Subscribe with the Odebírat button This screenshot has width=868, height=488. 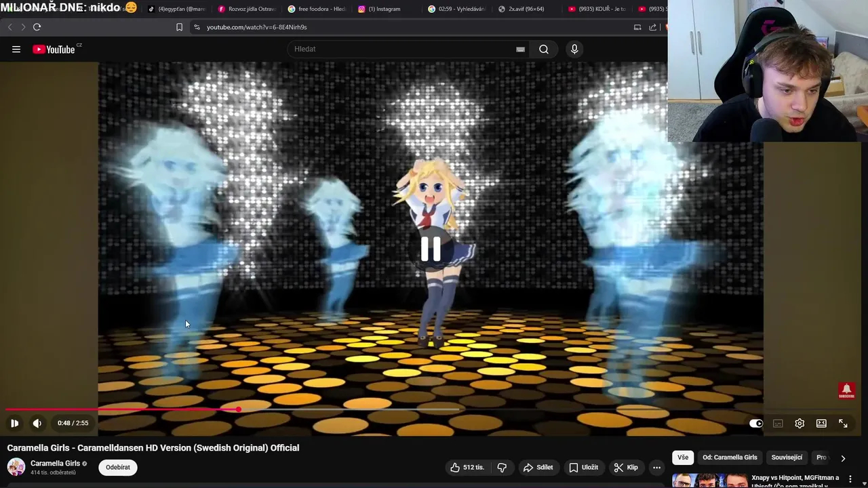tap(117, 467)
